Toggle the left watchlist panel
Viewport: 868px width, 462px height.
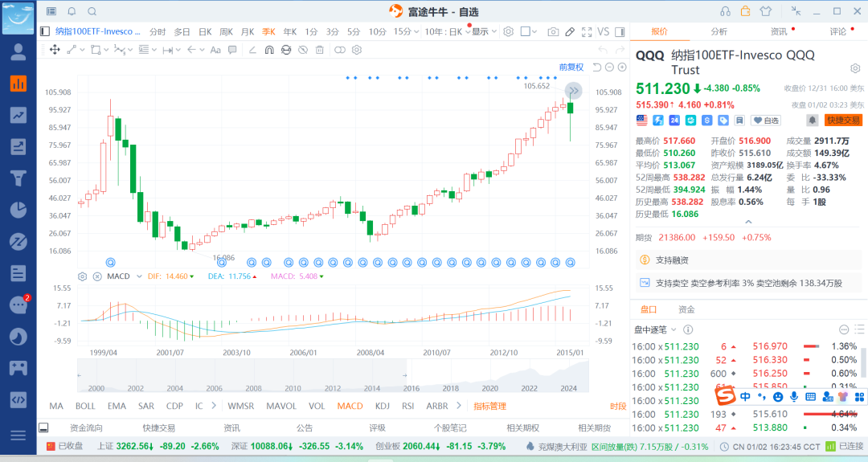pos(45,31)
